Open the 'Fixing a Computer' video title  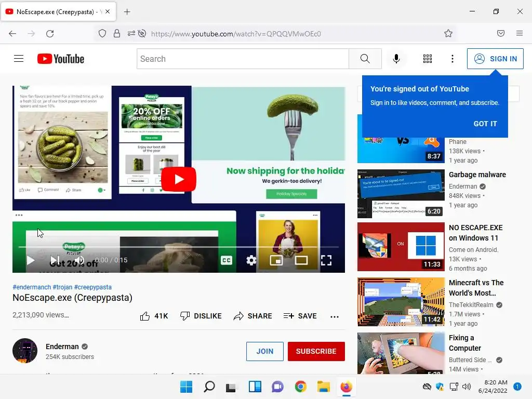pyautogui.click(x=465, y=343)
